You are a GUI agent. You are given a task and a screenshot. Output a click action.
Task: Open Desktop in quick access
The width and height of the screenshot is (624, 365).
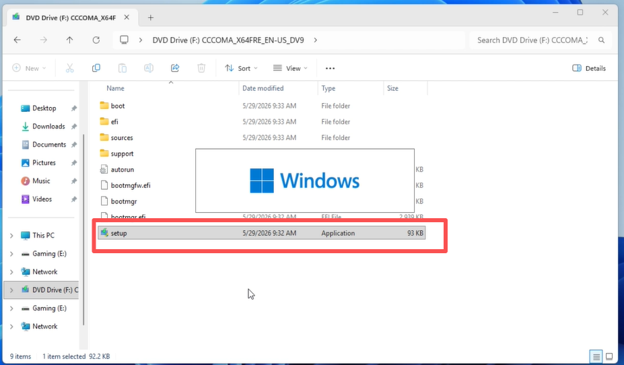tap(44, 108)
